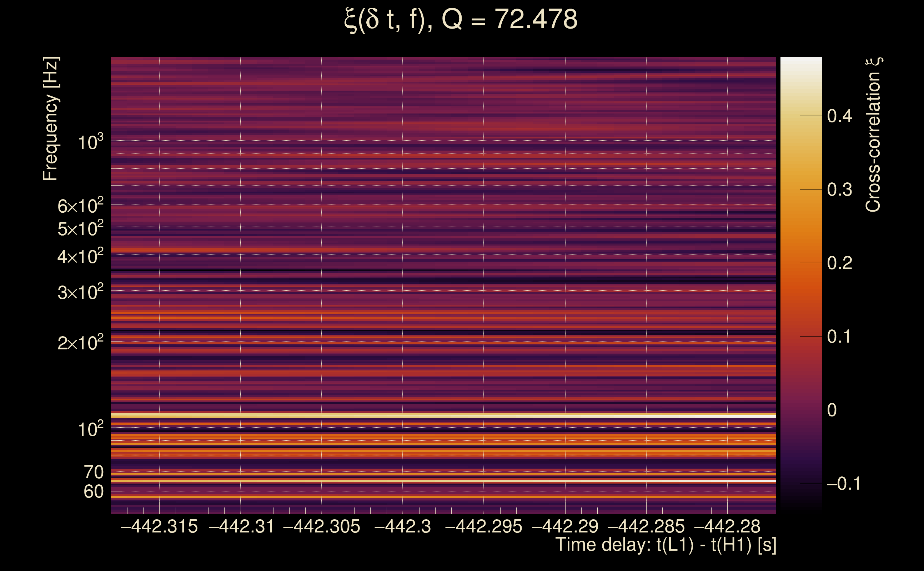This screenshot has height=571, width=924.
Task: Click the 0.2 tick on the colorbar
Action: pos(839,263)
